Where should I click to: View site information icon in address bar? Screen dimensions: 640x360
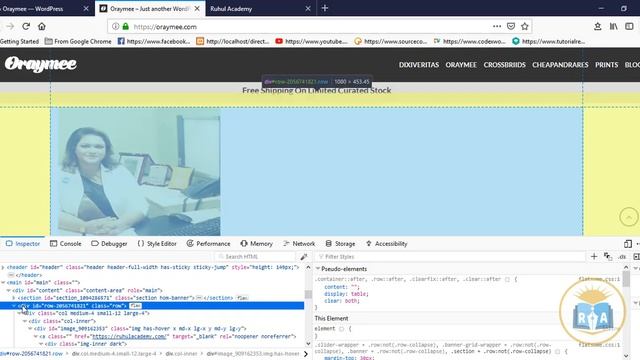(116, 27)
